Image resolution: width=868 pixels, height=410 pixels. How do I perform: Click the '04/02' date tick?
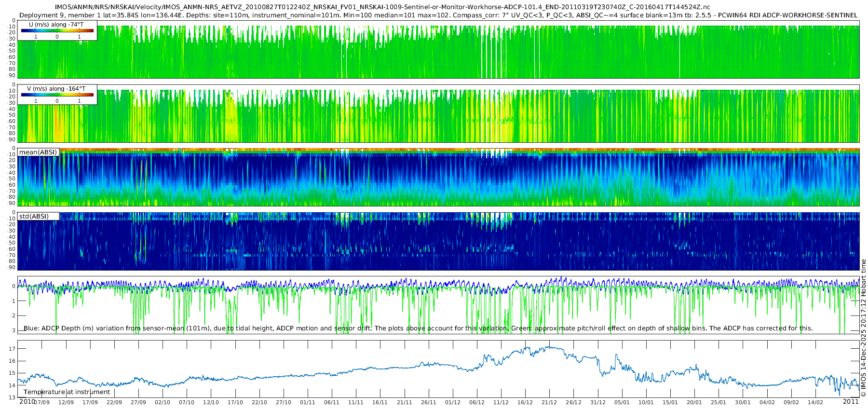767,402
